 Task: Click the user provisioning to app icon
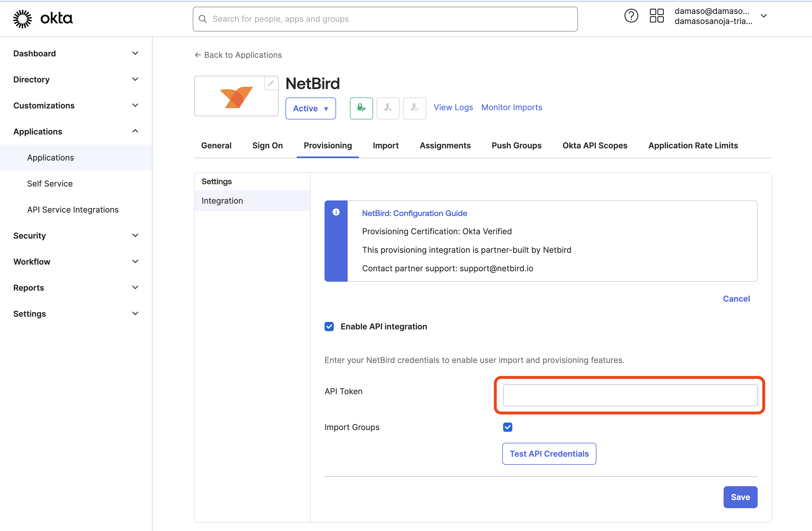[388, 108]
